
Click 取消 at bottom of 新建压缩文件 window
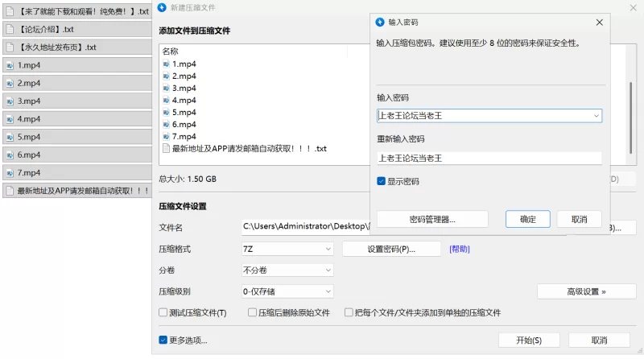599,340
